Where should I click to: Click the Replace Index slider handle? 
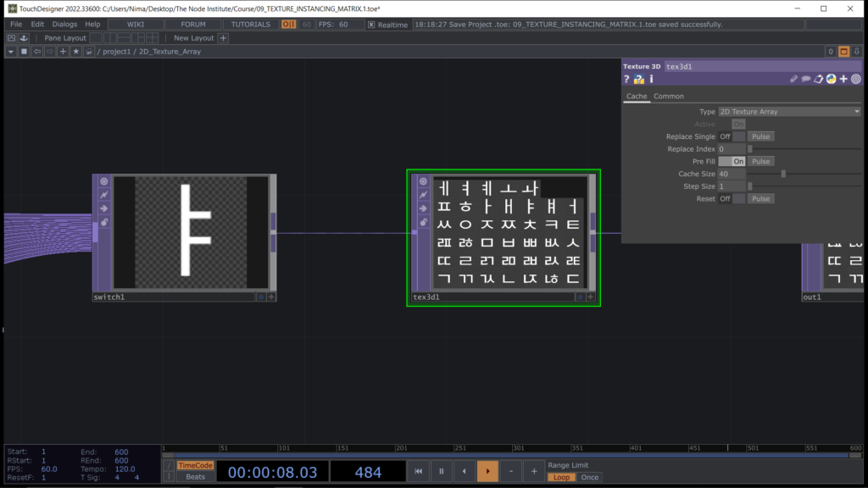point(750,149)
